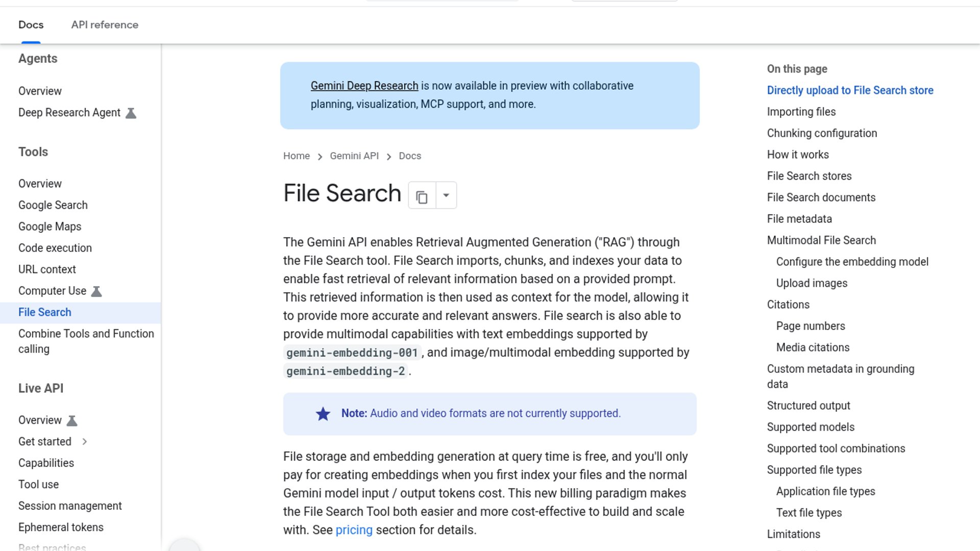Click the star icon in the Note box
This screenshot has height=551, width=980.
click(323, 414)
